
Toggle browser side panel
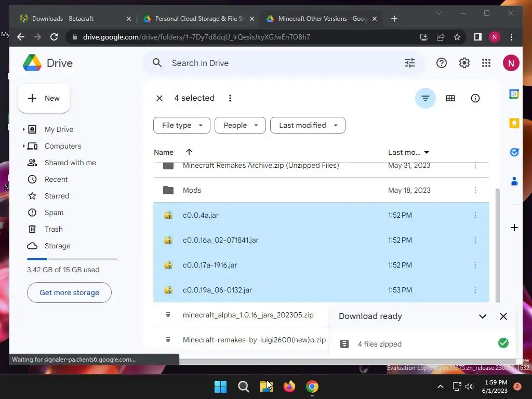[478, 37]
